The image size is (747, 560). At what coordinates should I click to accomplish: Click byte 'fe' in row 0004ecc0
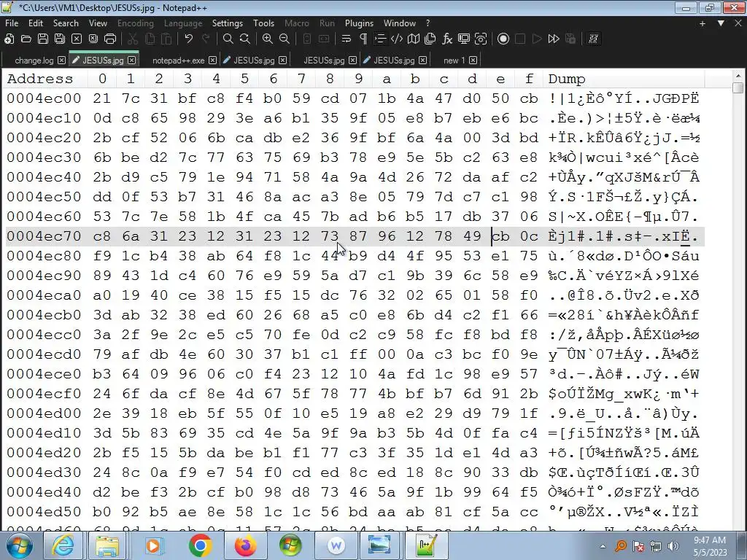point(301,334)
